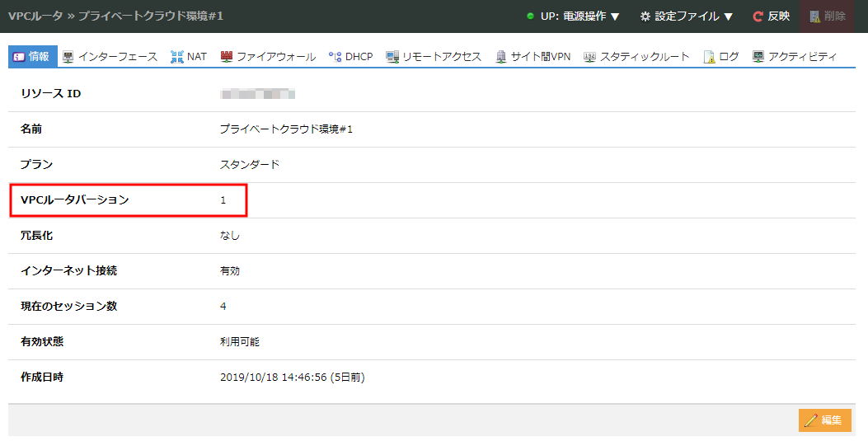
Task: Click the インターフェース tab icon
Action: click(x=68, y=57)
